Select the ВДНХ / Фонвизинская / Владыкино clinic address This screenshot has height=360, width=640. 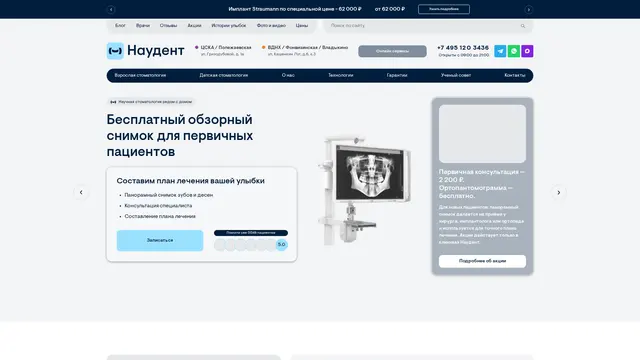pos(305,51)
